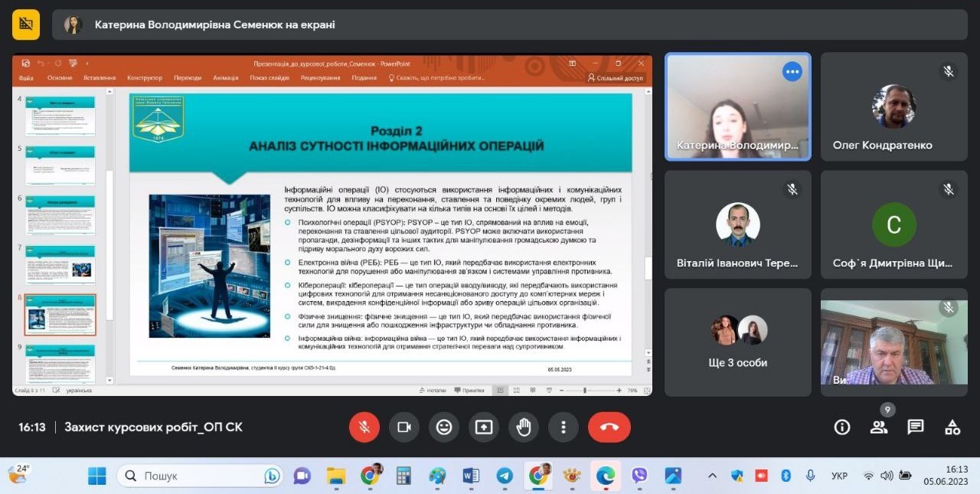This screenshot has height=494, width=980.
Task: Leave the call with red hang-up button
Action: (609, 427)
